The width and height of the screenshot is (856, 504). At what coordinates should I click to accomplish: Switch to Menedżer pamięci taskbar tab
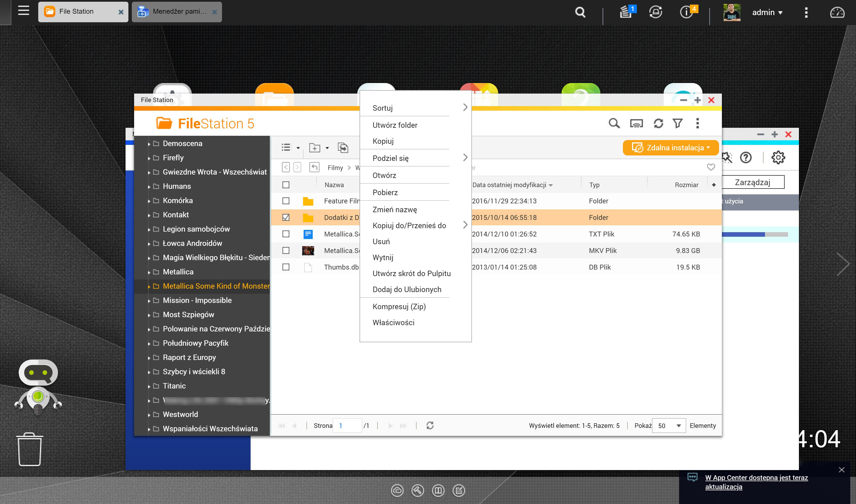coord(177,12)
